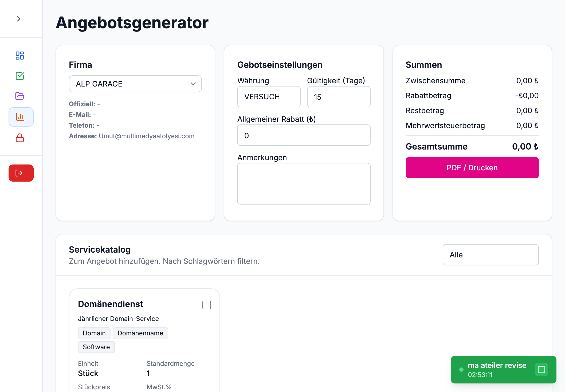Screen dimensions: 565x392
Task: Select the 'Domänenname' tag
Action: coord(140,333)
